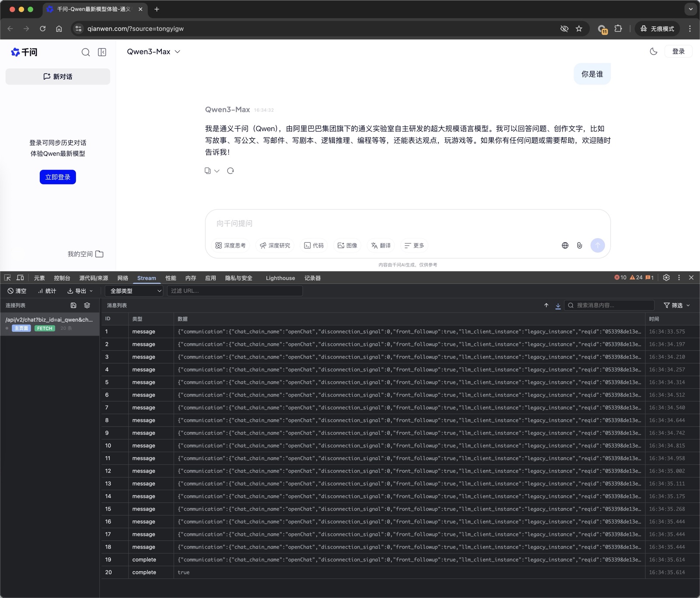The image size is (700, 598).
Task: Select the 代码 code mode chip
Action: click(314, 246)
